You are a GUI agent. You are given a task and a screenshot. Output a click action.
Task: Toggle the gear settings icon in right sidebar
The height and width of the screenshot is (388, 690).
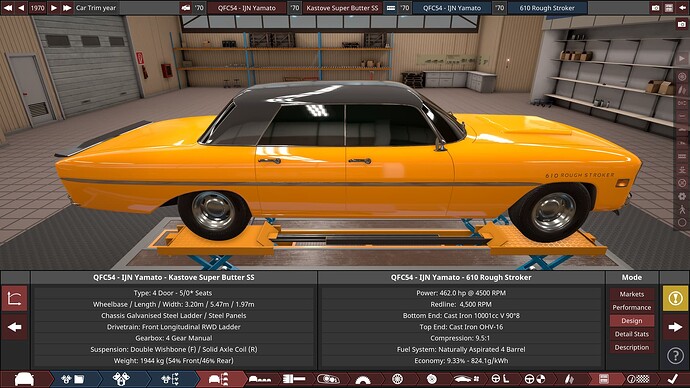coord(682,196)
